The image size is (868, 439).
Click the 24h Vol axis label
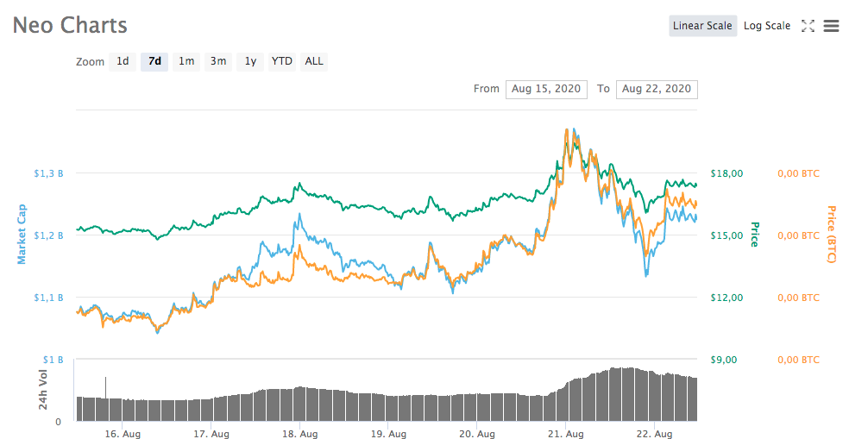[43, 390]
